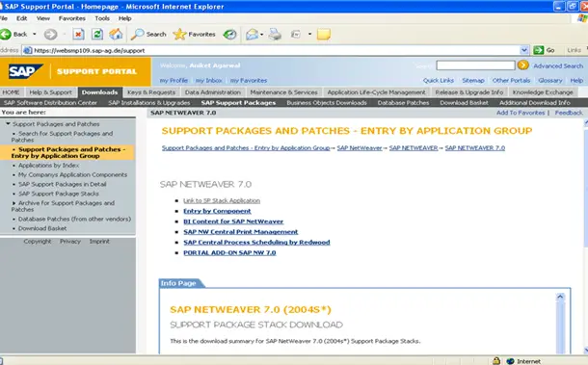
Task: Open Release & Upgrade Info tab
Action: click(x=469, y=92)
